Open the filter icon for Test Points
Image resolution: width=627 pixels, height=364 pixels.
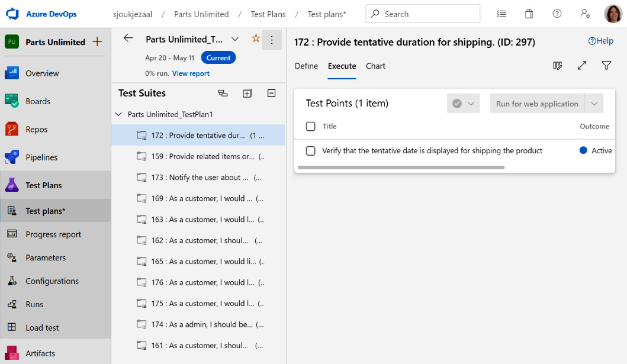click(x=606, y=66)
